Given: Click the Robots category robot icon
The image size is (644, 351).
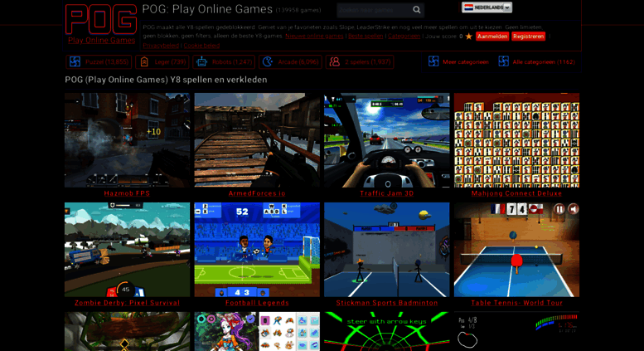Looking at the screenshot, I should click(201, 62).
